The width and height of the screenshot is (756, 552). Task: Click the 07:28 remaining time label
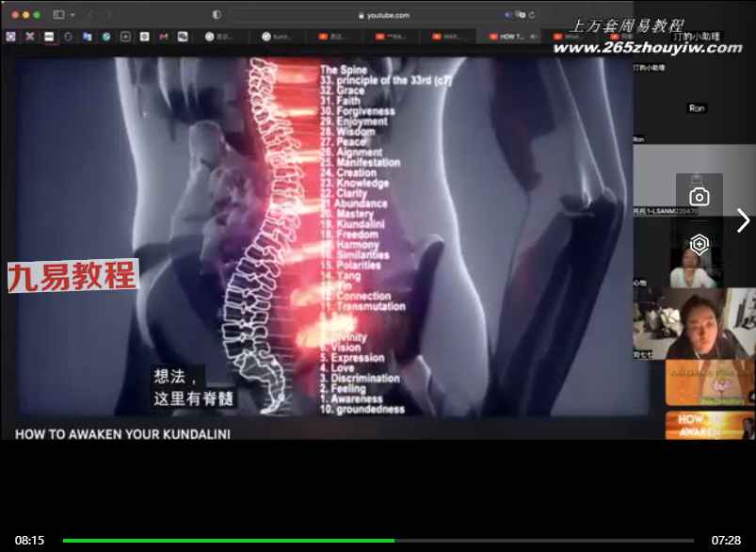[726, 541]
